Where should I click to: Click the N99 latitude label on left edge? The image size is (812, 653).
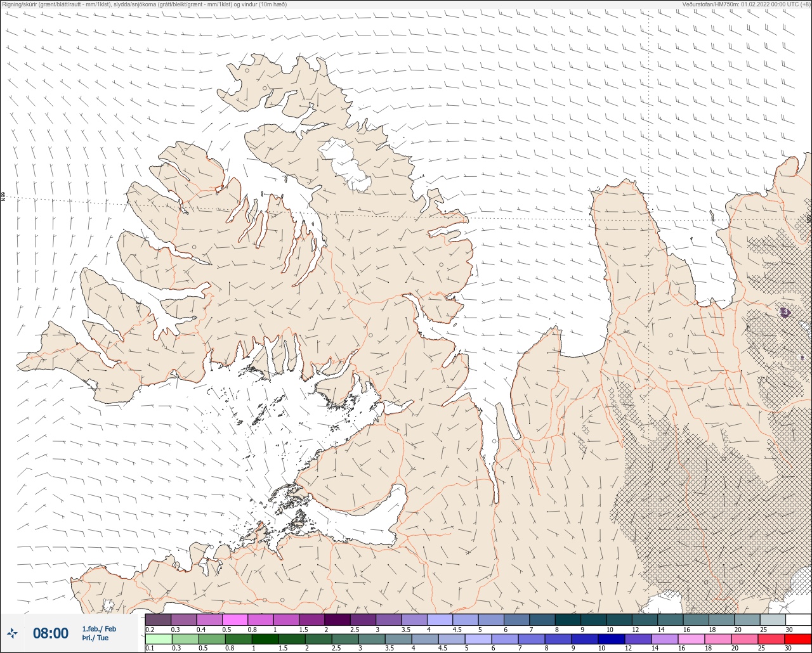point(3,197)
